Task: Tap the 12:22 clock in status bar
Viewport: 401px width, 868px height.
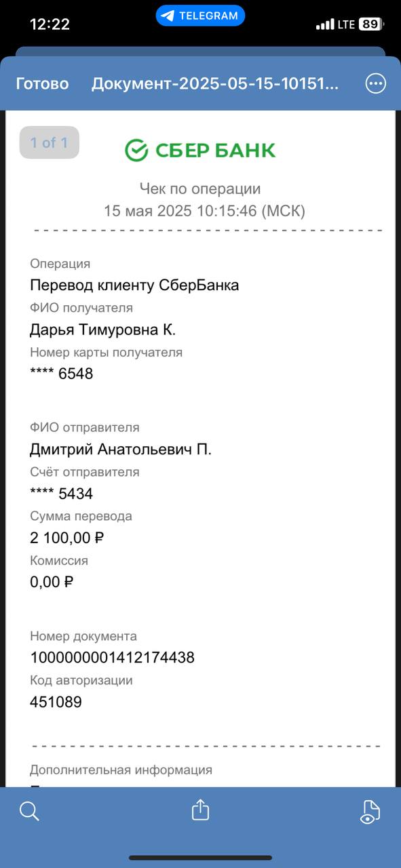Action: pos(50,24)
